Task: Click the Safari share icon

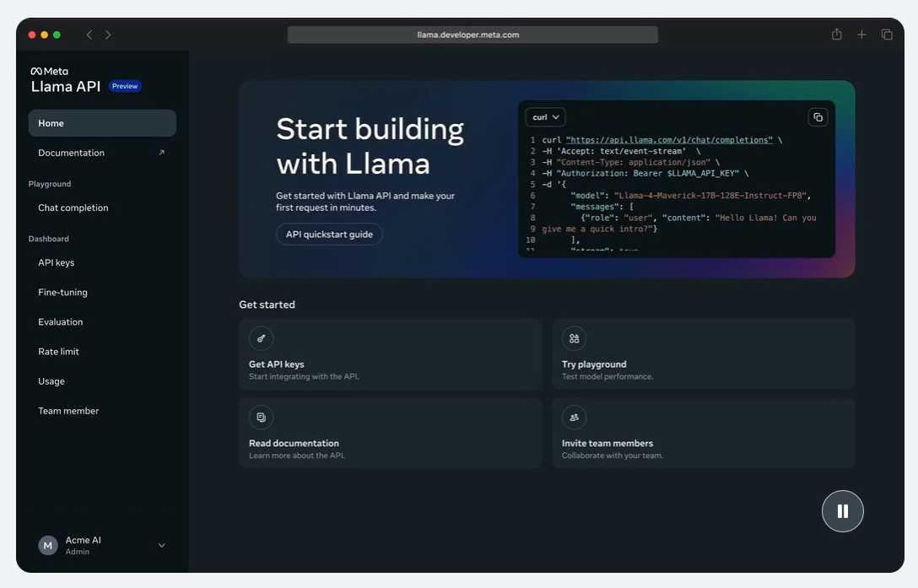Action: pos(837,35)
